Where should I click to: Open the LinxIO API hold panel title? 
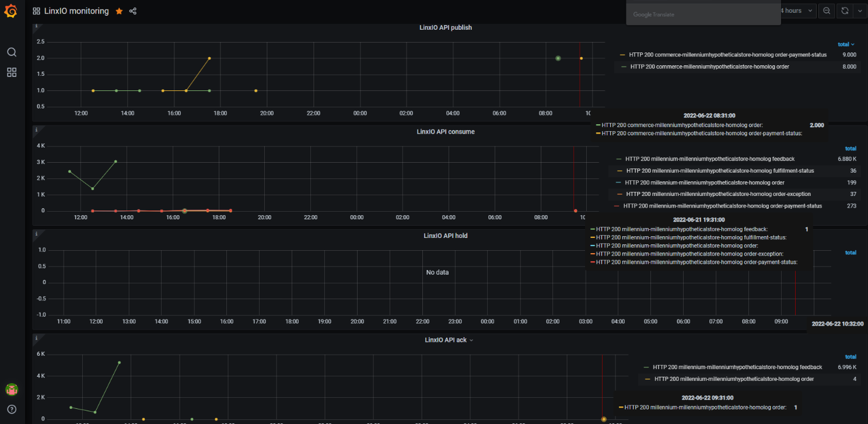pos(446,236)
